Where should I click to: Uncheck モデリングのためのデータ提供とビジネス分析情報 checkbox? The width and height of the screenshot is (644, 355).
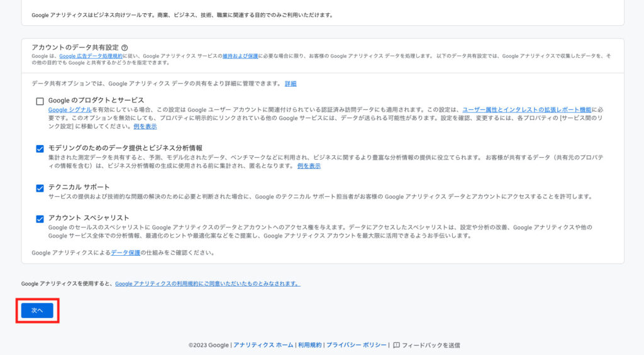(40, 148)
